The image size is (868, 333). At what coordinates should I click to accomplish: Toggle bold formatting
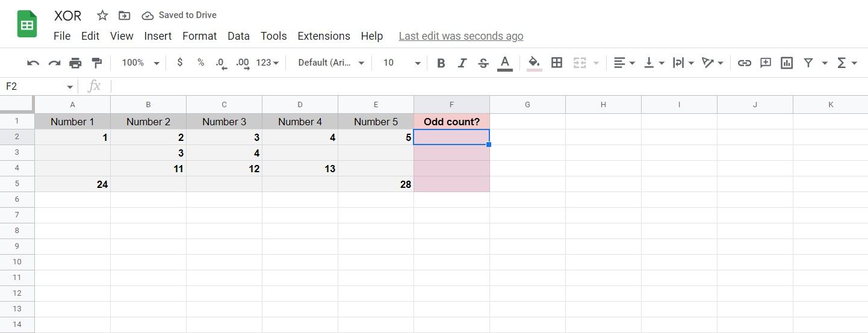[441, 63]
